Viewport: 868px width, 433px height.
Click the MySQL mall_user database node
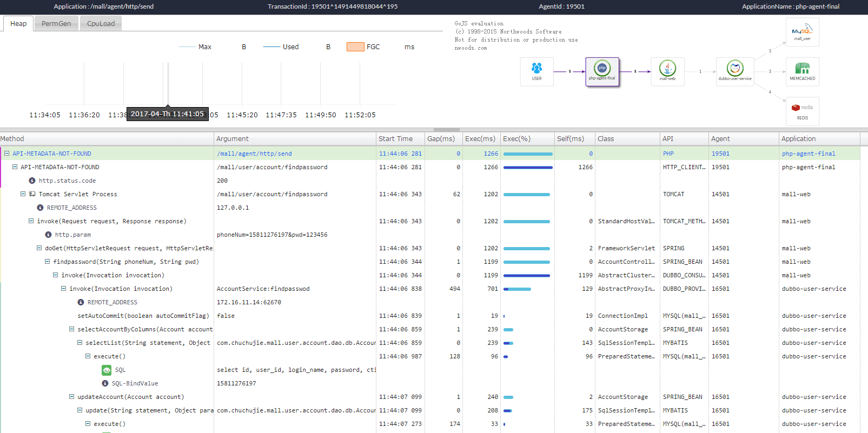[x=802, y=31]
